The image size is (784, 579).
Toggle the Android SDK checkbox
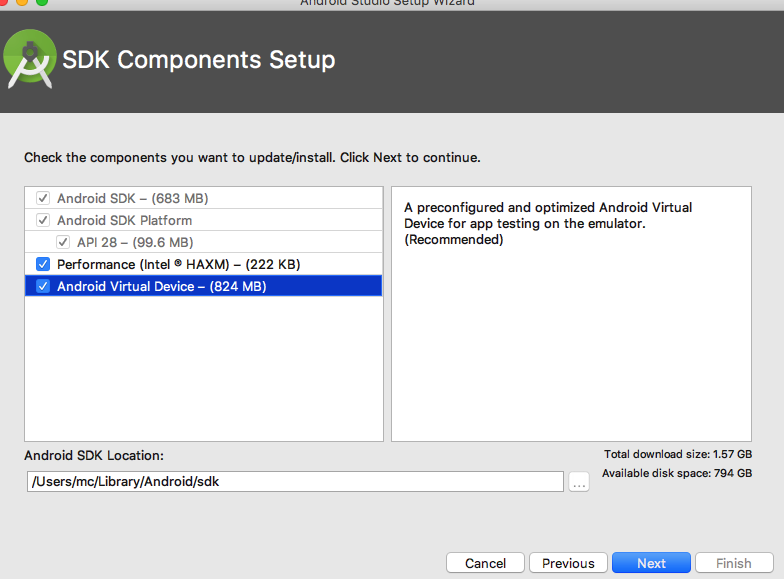tap(43, 198)
